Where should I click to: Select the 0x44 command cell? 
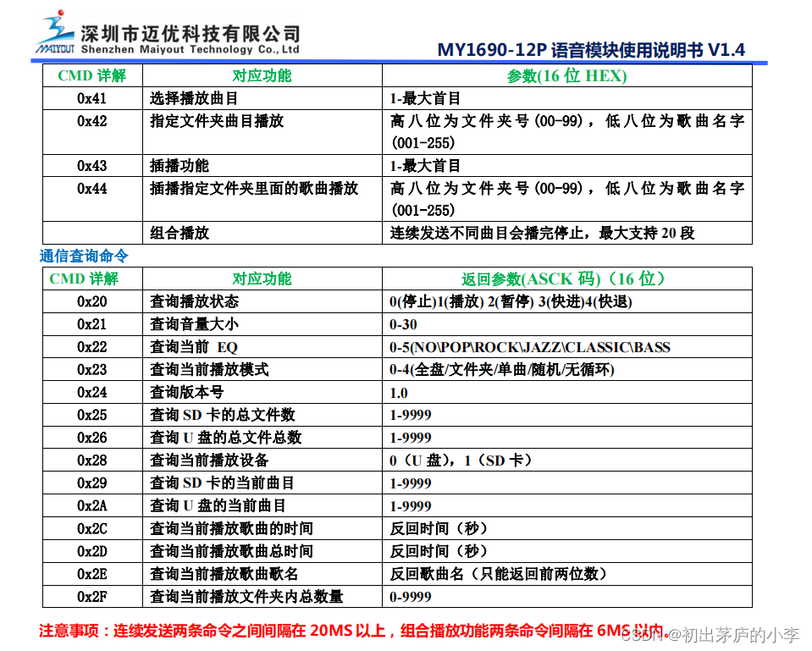(92, 200)
